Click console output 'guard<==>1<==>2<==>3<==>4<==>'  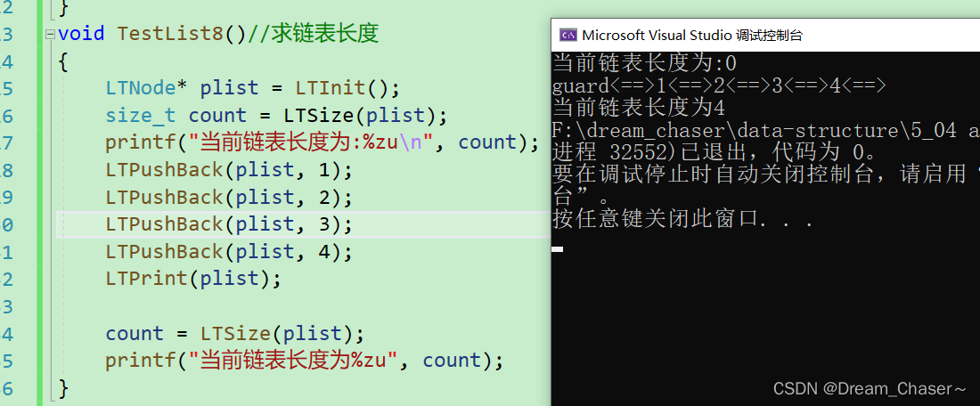pos(719,85)
